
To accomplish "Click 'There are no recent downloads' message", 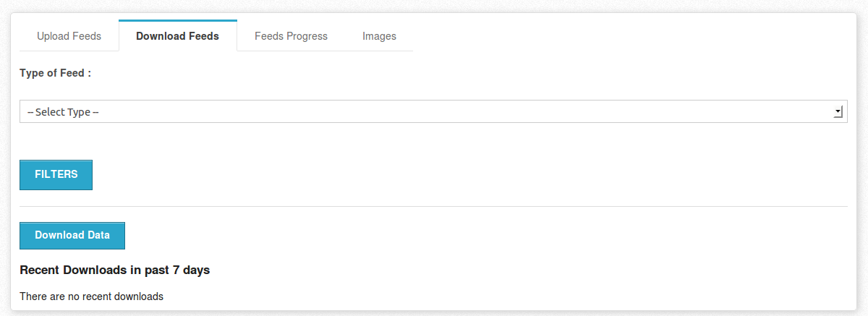I will click(x=92, y=296).
